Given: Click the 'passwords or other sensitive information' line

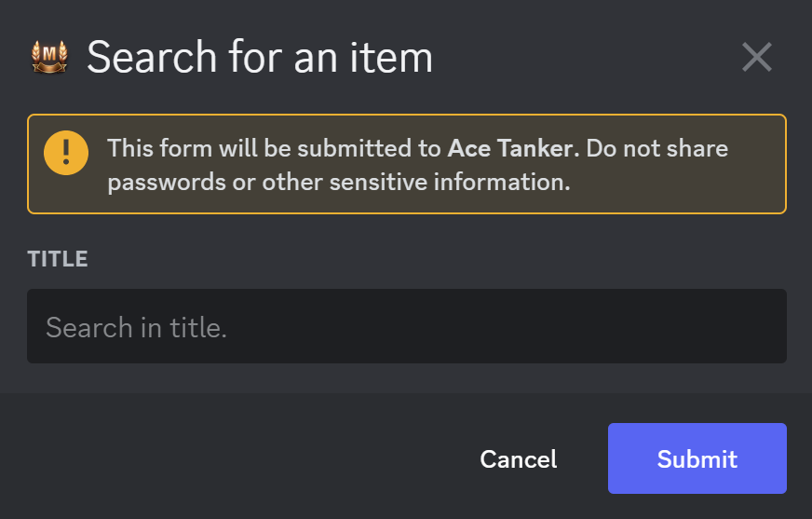Looking at the screenshot, I should [338, 182].
